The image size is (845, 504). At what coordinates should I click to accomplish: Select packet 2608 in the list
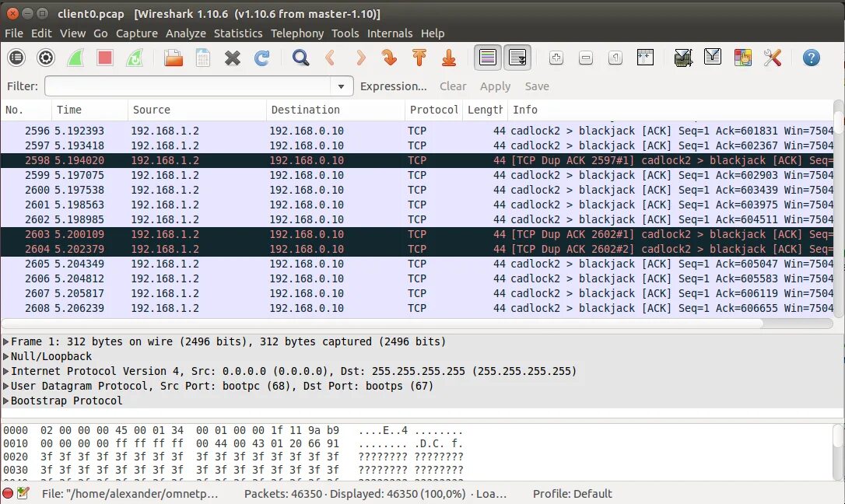coord(417,308)
